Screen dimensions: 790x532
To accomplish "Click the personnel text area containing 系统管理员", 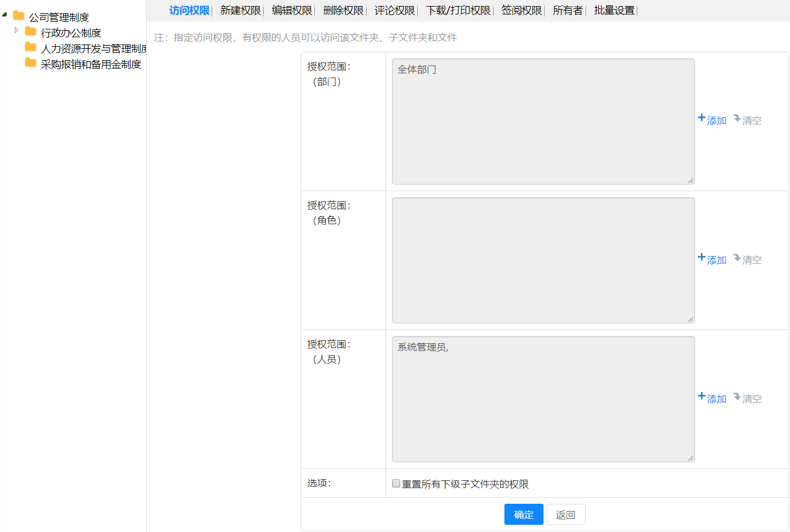I will click(x=543, y=399).
